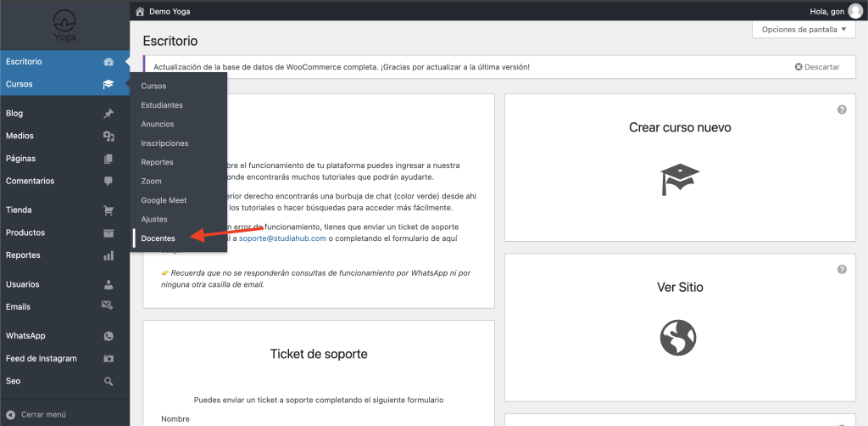
Task: Select Estudiantes in the Cursos submenu
Action: [162, 105]
